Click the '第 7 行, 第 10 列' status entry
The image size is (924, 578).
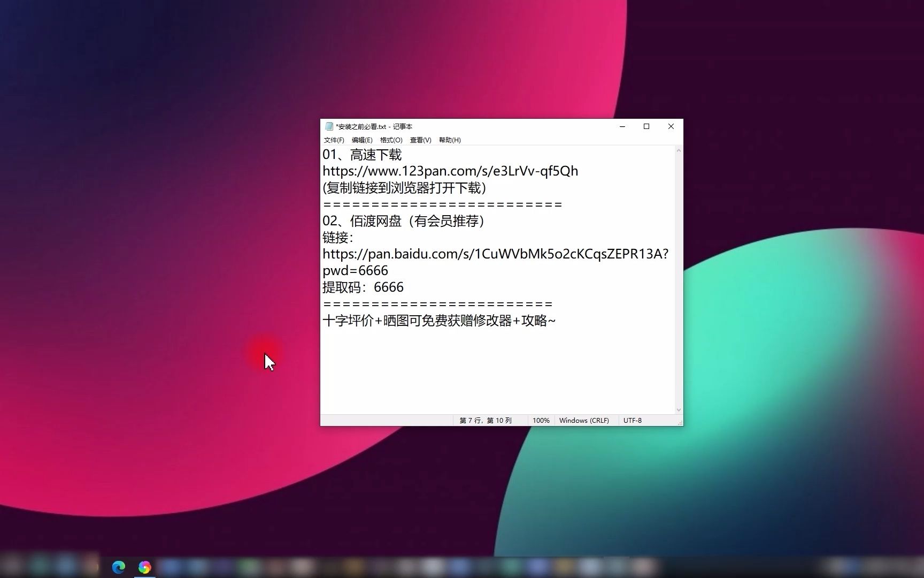(x=486, y=421)
